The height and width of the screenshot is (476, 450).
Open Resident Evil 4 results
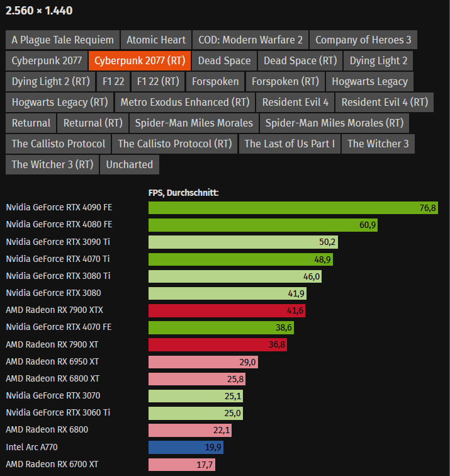coord(295,102)
